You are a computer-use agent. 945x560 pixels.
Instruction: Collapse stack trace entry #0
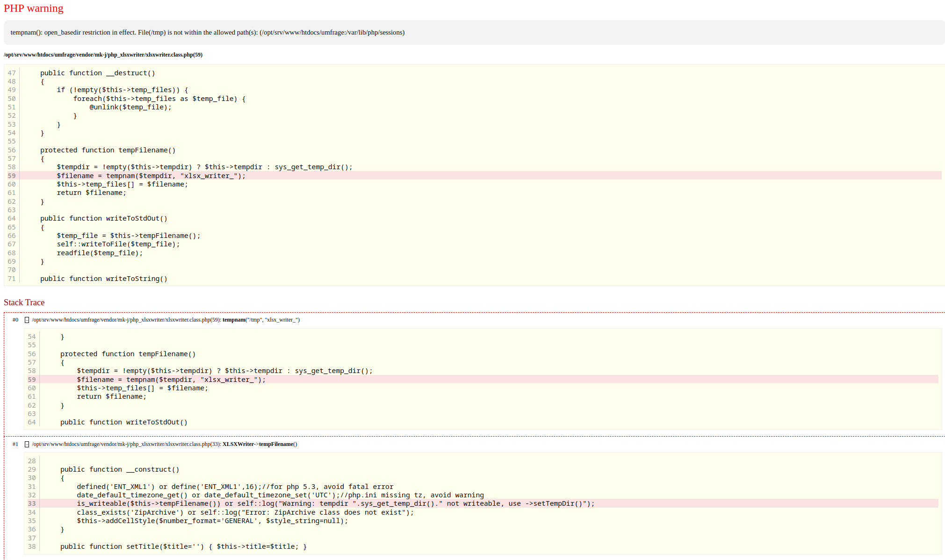tap(27, 320)
